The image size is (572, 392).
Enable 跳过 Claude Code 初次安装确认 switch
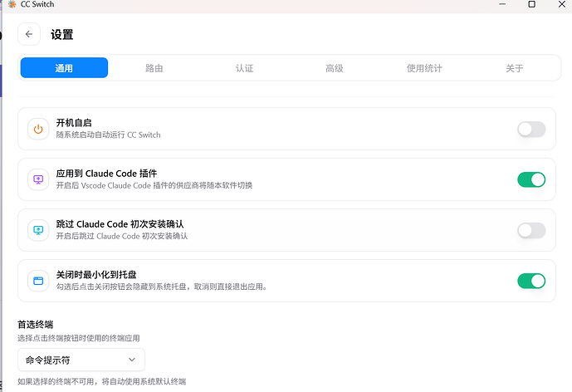click(x=531, y=230)
